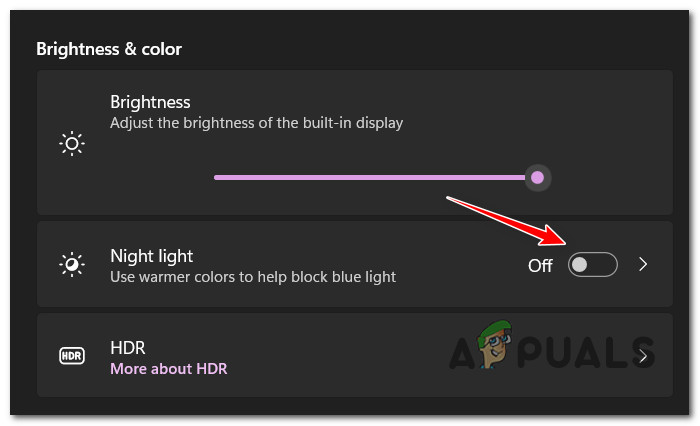The width and height of the screenshot is (700, 426).
Task: Click the Night light half-sun icon
Action: (72, 265)
